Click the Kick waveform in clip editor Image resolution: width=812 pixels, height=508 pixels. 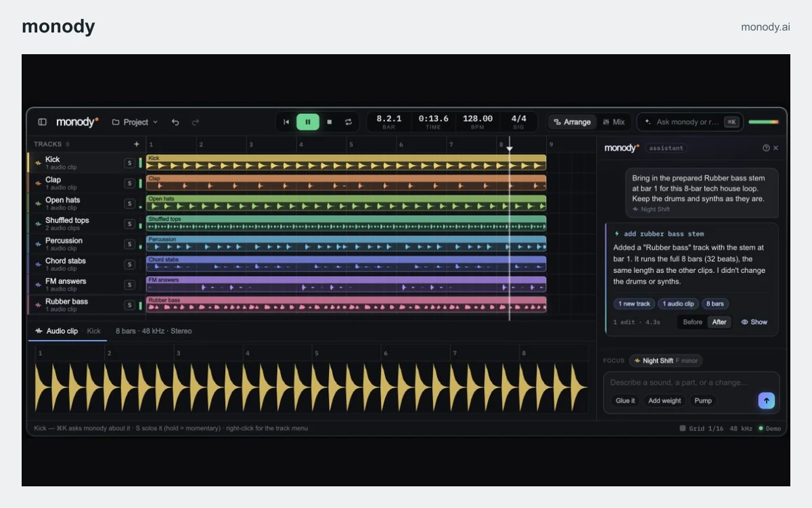tap(311, 387)
